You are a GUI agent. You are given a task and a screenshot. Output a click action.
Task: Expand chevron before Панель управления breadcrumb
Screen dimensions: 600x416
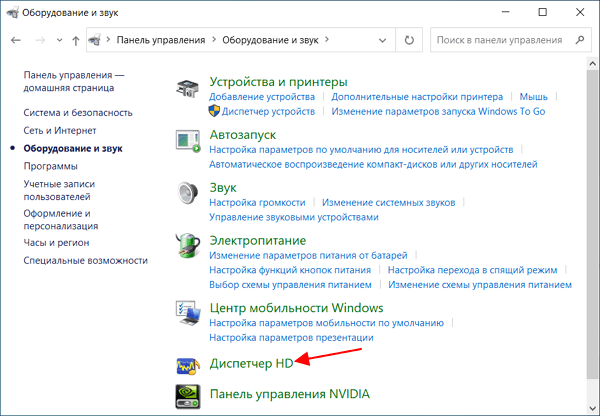point(108,39)
